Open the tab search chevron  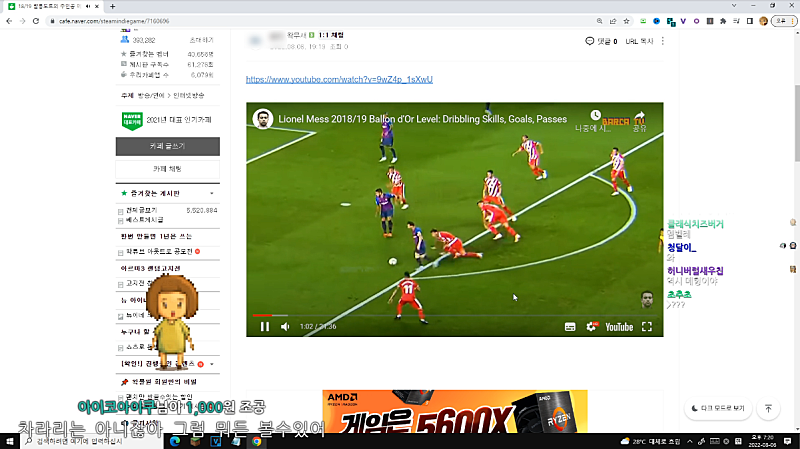point(734,6)
